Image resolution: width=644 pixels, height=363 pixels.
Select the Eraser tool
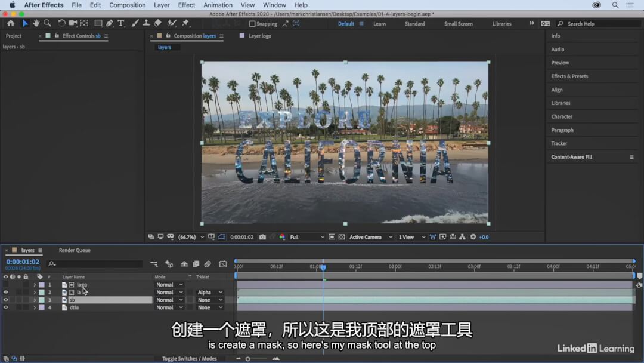click(x=157, y=23)
